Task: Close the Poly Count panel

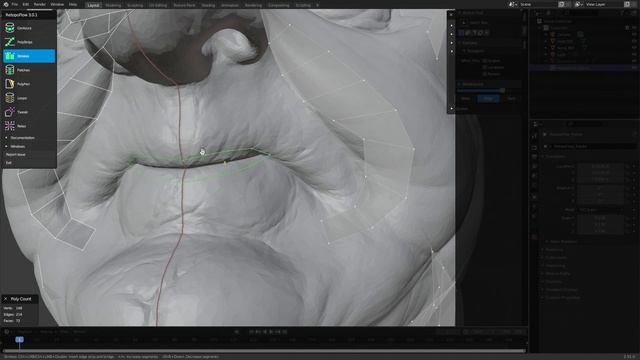Action: pyautogui.click(x=6, y=299)
